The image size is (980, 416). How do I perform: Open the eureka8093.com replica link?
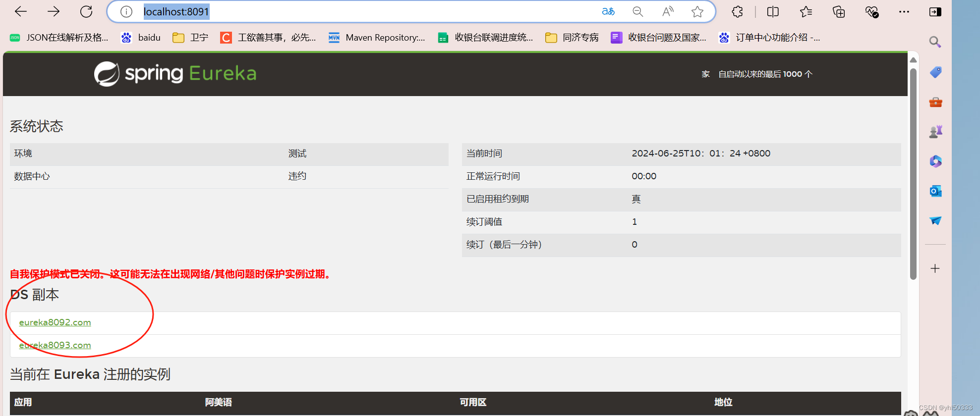tap(55, 345)
